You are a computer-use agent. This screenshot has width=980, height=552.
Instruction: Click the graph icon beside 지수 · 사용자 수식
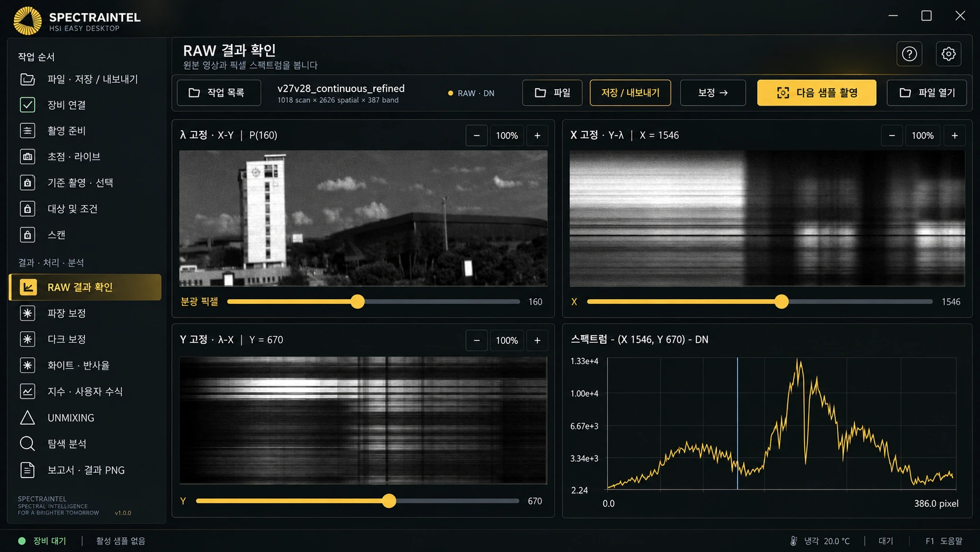tap(28, 391)
